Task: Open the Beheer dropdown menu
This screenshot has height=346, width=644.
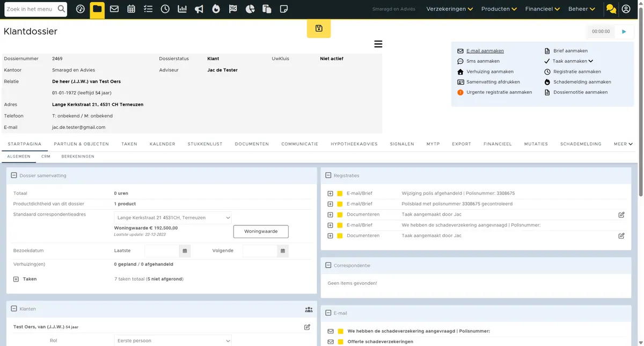Action: coord(582,9)
